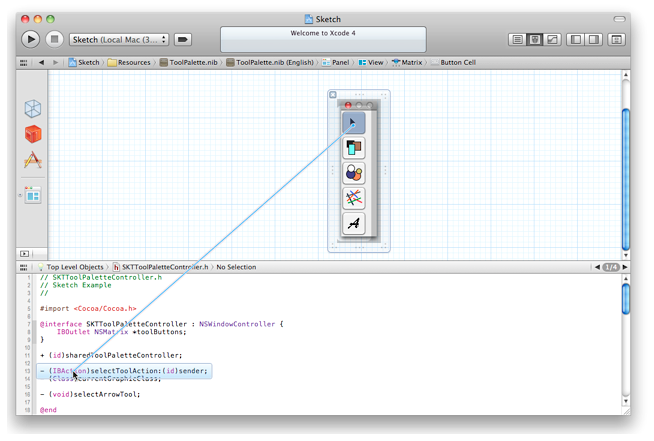Click the selectToolAction: method line
The width and height of the screenshot is (654, 441).
124,371
